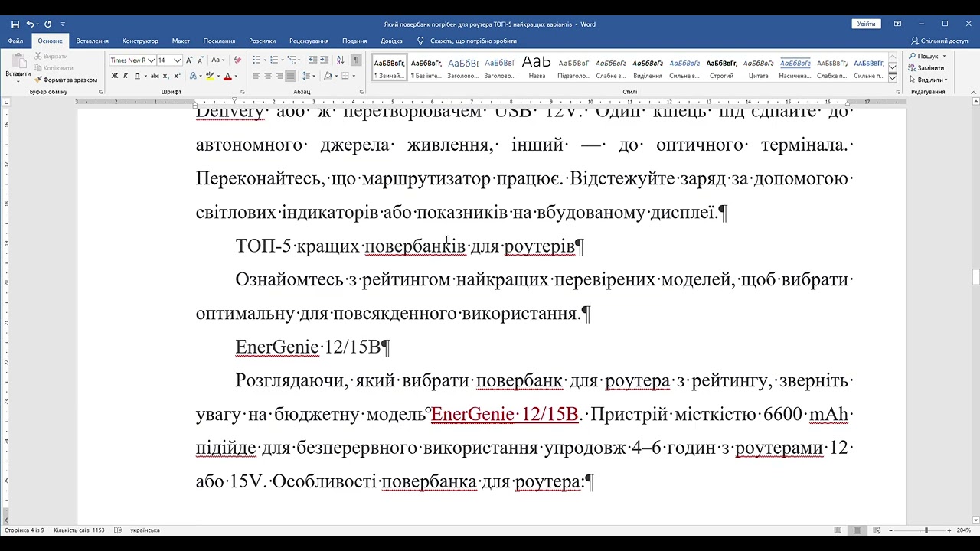The width and height of the screenshot is (980, 551).
Task: Align text left
Action: tap(256, 76)
